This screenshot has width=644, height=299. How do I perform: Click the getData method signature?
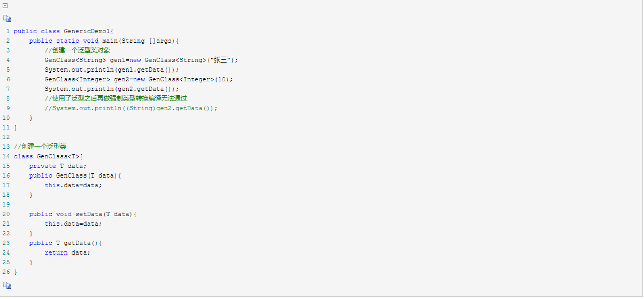[x=65, y=243]
